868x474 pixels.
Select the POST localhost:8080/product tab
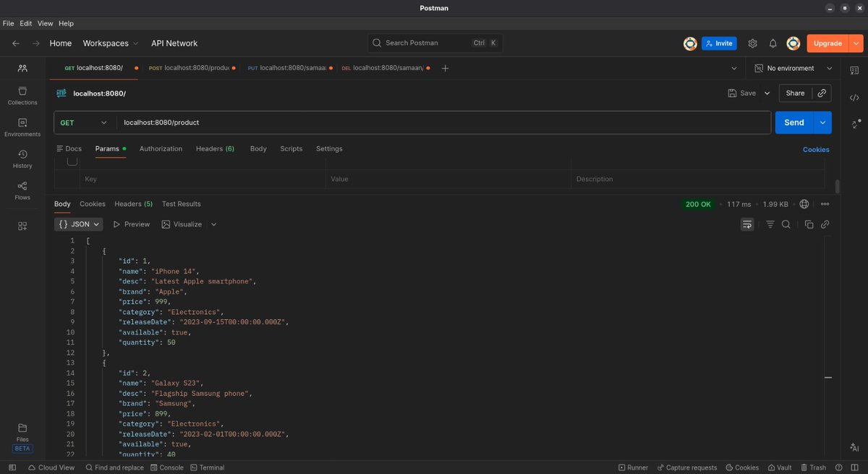click(x=192, y=68)
